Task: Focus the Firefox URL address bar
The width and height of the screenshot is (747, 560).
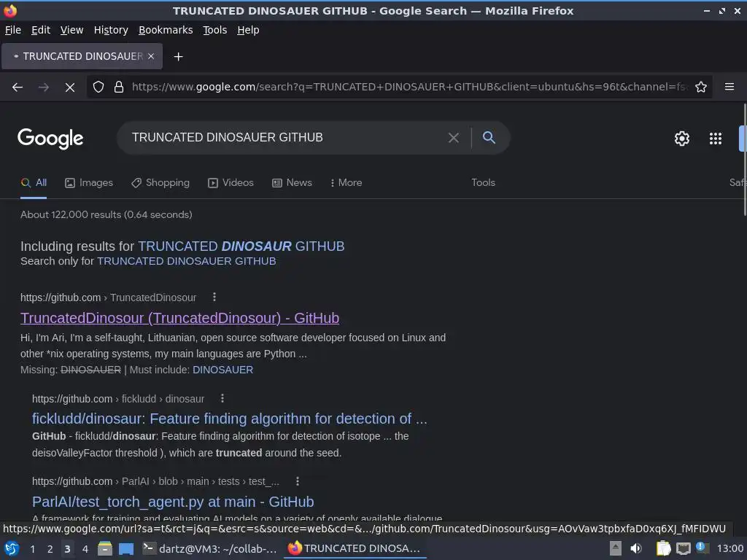Action: click(x=410, y=87)
